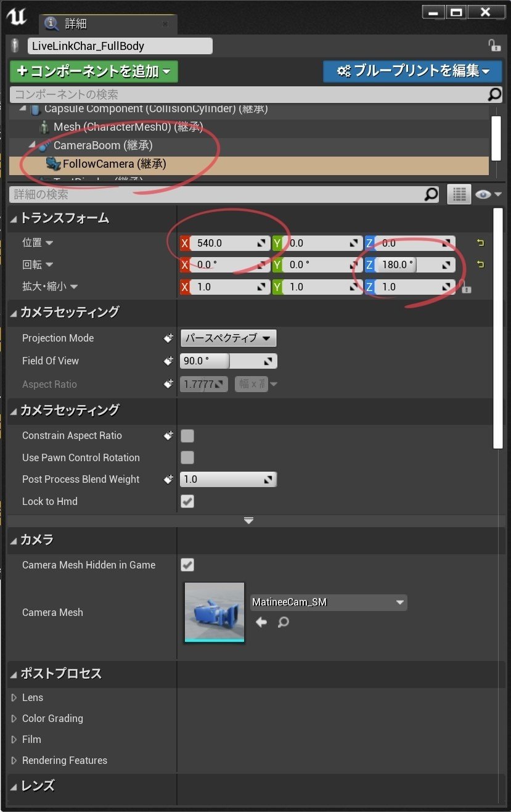Click the eye display filter icon
The width and height of the screenshot is (511, 812).
[484, 194]
